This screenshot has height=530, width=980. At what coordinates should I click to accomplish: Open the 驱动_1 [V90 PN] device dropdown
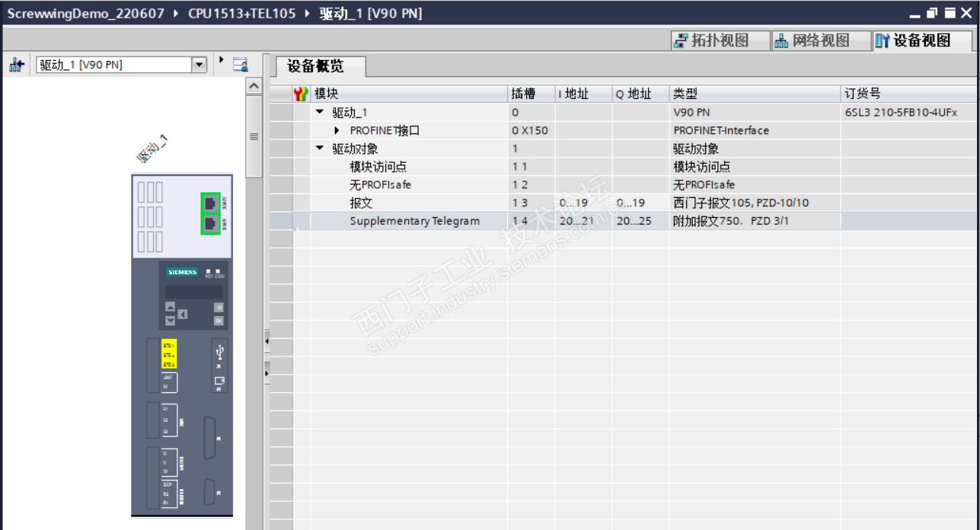(199, 65)
